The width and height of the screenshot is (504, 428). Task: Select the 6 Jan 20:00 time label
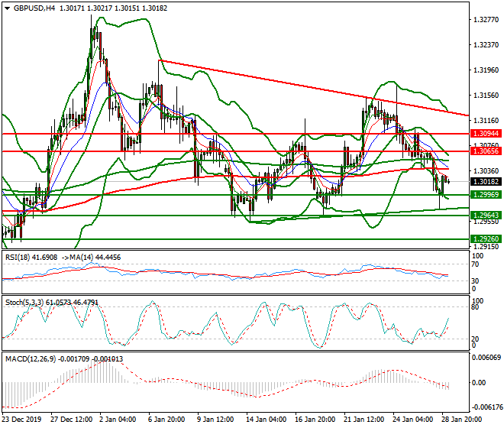click(166, 420)
